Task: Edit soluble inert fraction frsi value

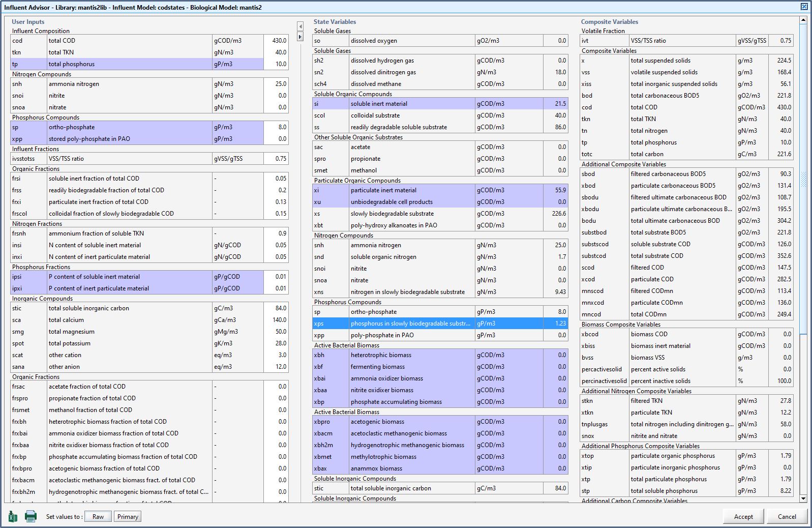Action: tap(276, 179)
